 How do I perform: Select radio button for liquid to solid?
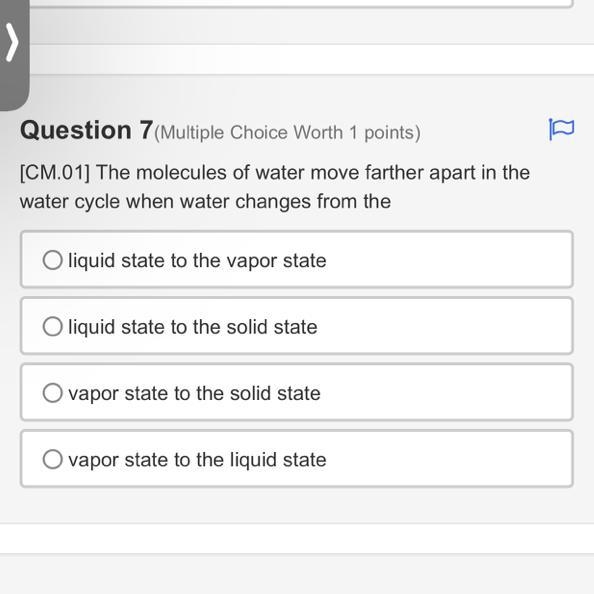(x=53, y=326)
